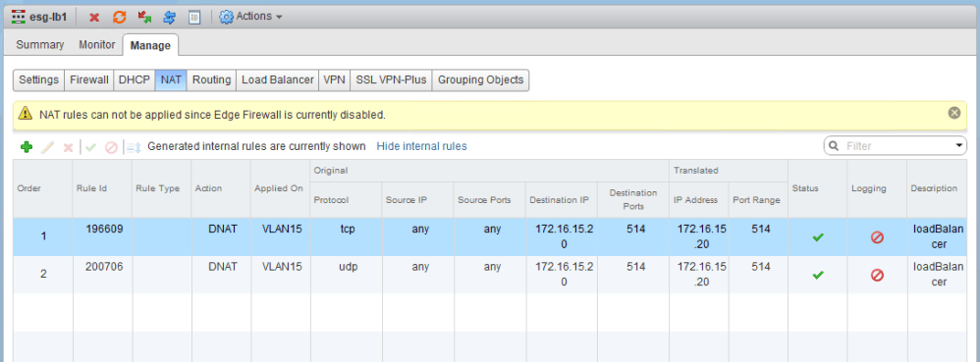Expand the Filter box dropdown arrow

(959, 146)
